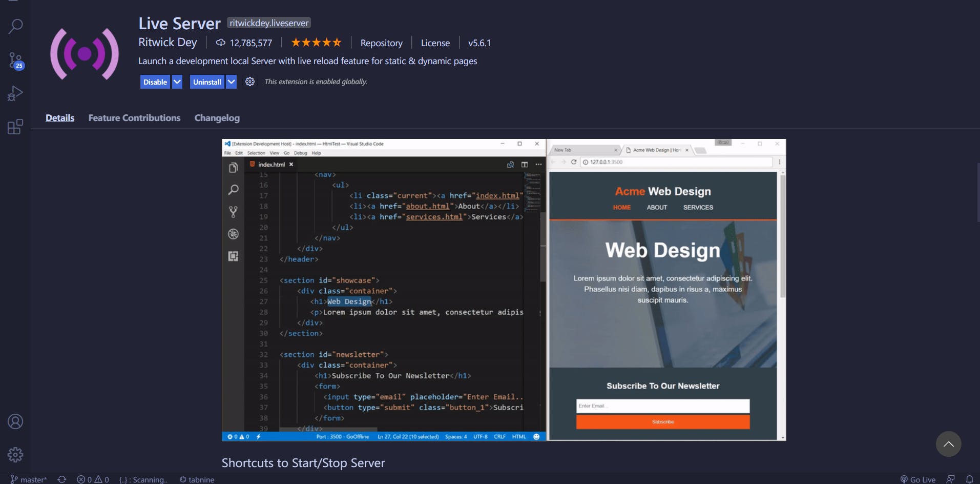Open the Search view in activity bar
This screenshot has width=980, height=484.
point(15,26)
